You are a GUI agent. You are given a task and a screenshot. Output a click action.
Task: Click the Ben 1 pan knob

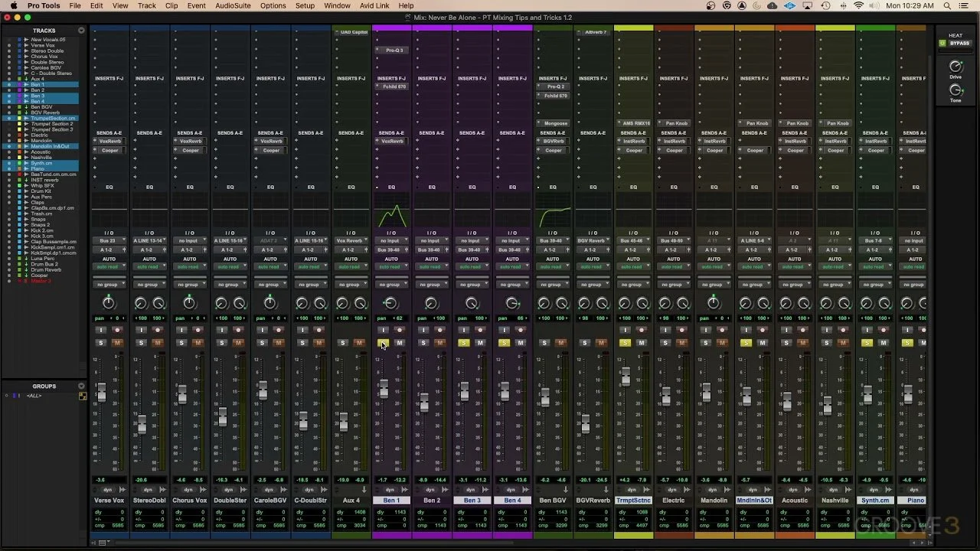pos(390,303)
